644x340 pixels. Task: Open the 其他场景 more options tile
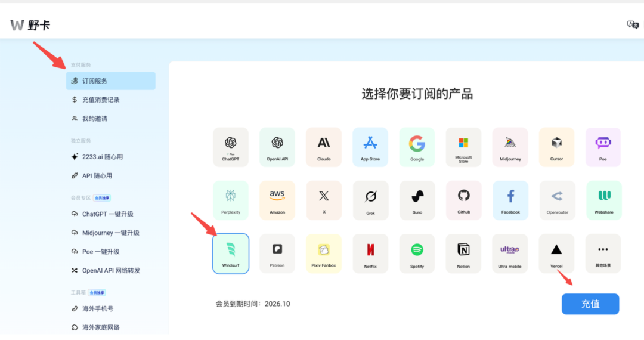tap(603, 254)
